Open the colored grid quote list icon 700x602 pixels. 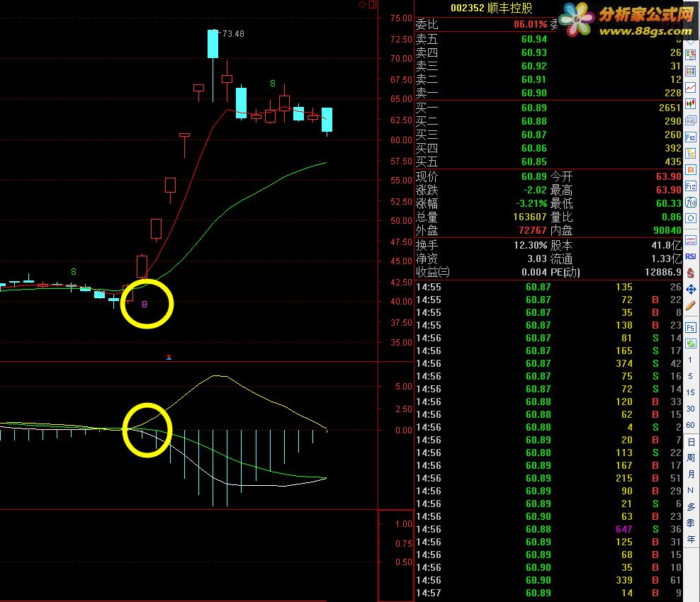click(691, 72)
